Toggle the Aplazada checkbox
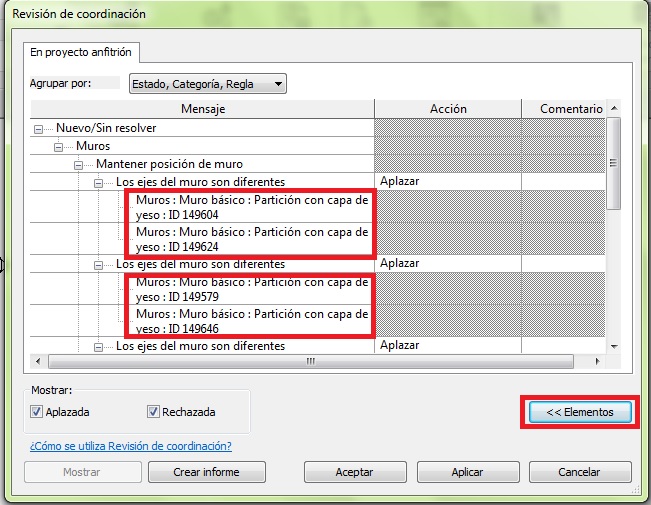The height and width of the screenshot is (505, 651). click(x=37, y=411)
